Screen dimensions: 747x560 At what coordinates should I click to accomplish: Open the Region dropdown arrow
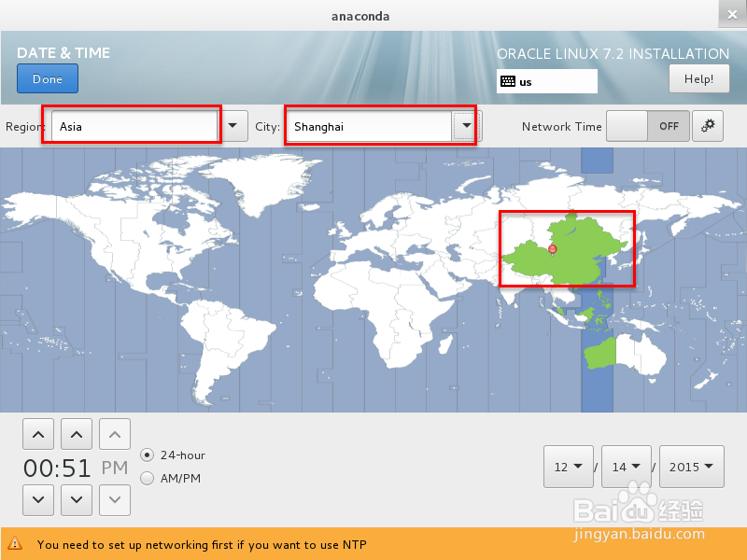click(233, 126)
